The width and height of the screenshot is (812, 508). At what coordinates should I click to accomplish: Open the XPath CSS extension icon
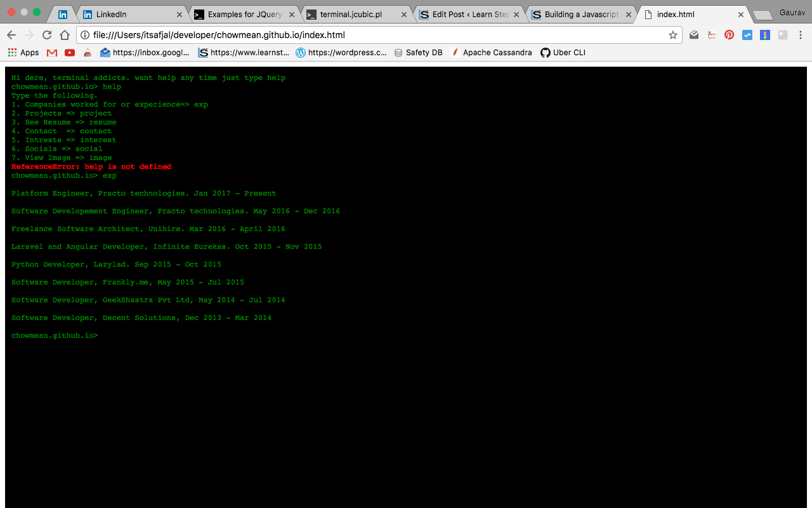pyautogui.click(x=712, y=35)
